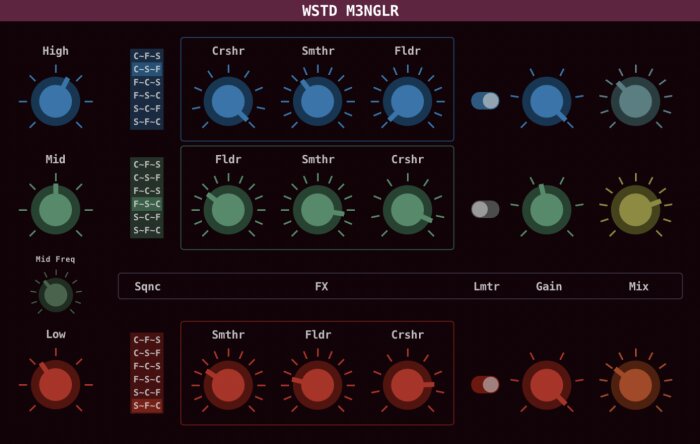Click the red Low band knob
700x444 pixels.
[55, 385]
